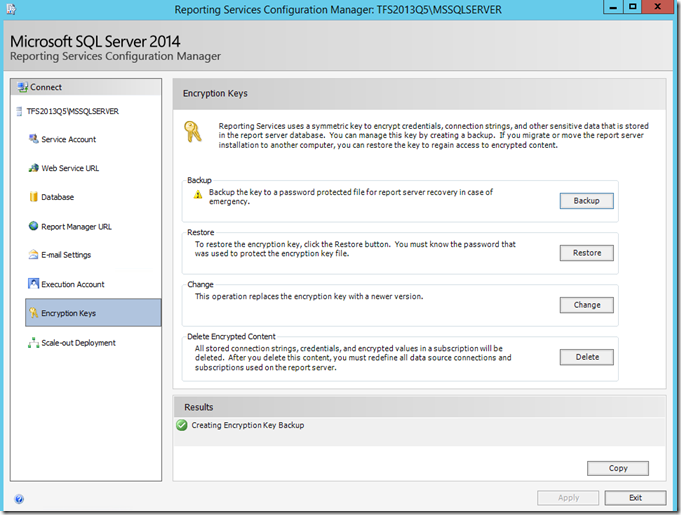Click the Execution Account icon
681x515 pixels.
click(33, 284)
